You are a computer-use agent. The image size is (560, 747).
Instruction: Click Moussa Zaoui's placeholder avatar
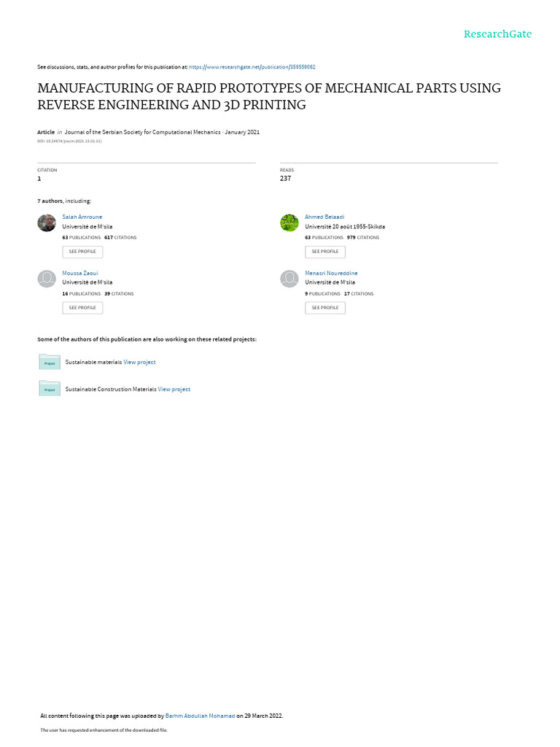(47, 279)
